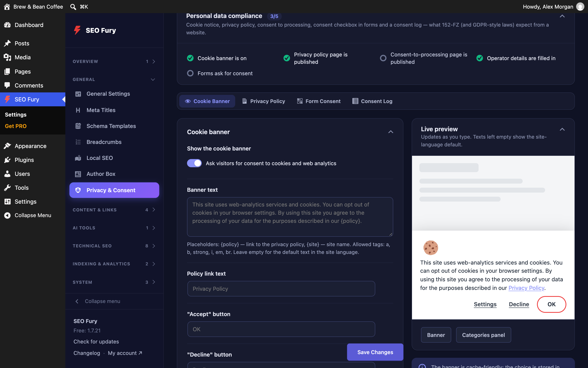Click the home icon beside Brew & Bean Coffee
The width and height of the screenshot is (588, 368).
[7, 7]
